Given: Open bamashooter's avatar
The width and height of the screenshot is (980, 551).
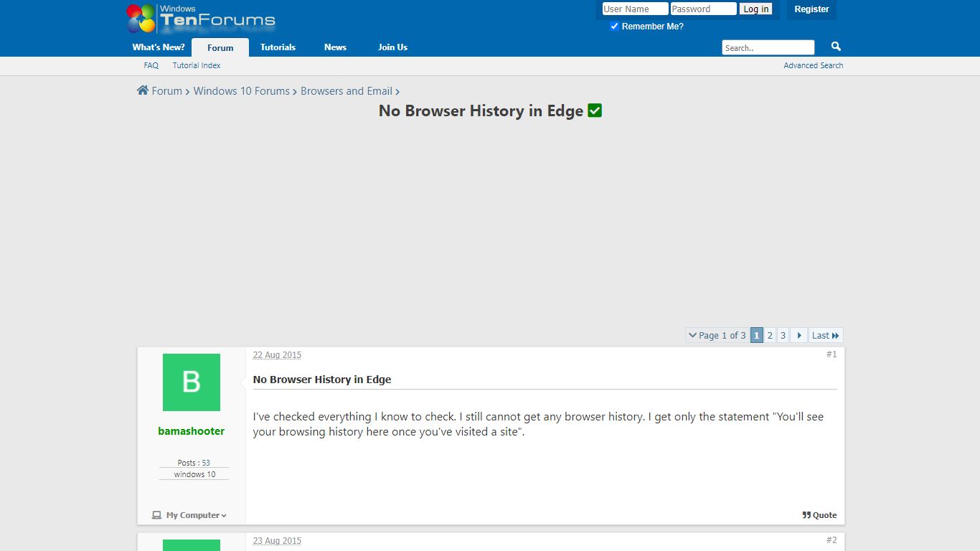Looking at the screenshot, I should point(192,382).
